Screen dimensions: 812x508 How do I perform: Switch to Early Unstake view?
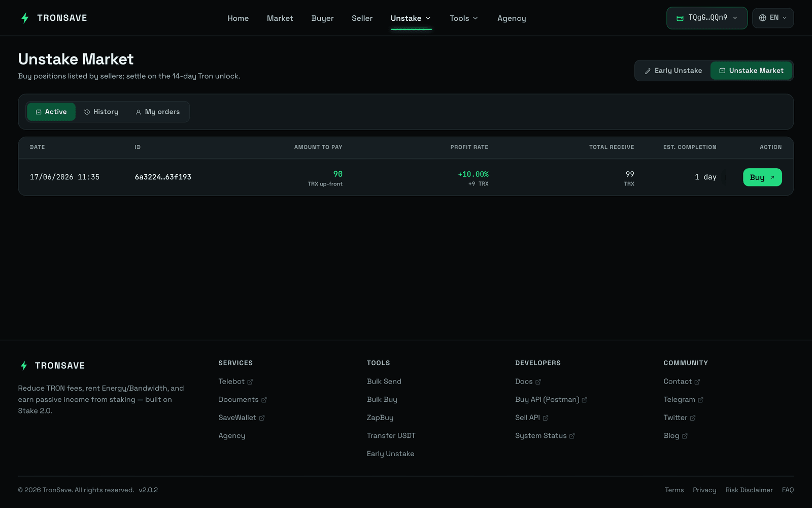point(673,71)
